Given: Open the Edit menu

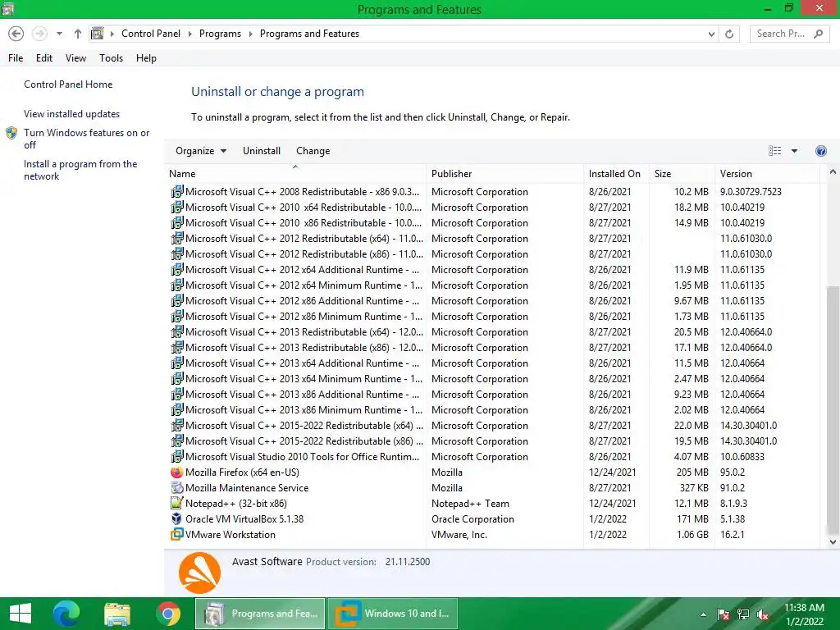Looking at the screenshot, I should 44,58.
